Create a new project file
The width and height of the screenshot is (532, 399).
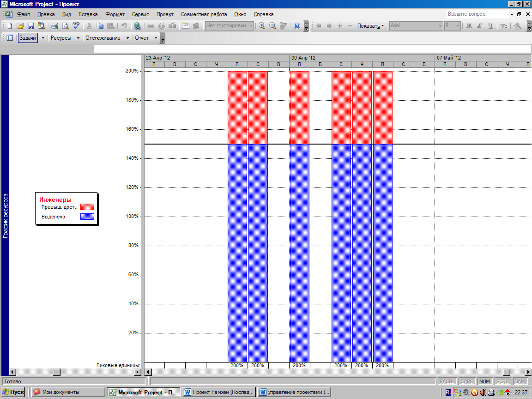[10, 26]
